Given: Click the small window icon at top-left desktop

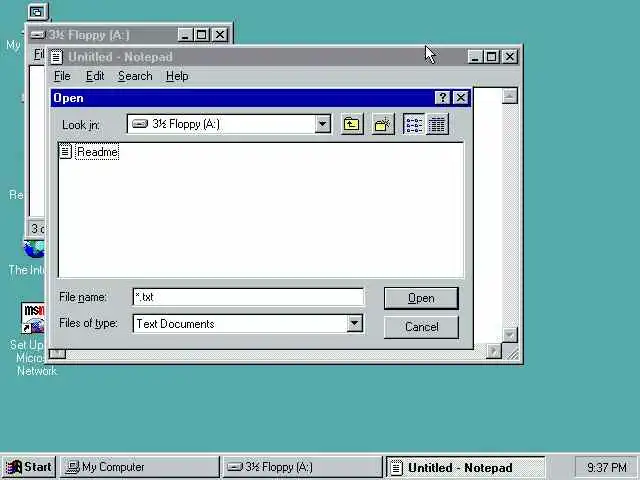Looking at the screenshot, I should (38, 12).
